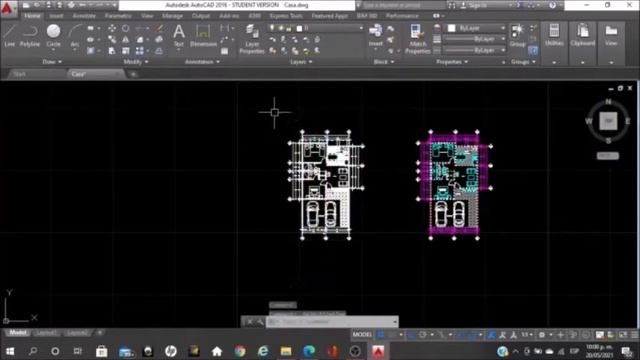Switch to the Parametric ribbon tab
The image size is (640, 360).
click(x=118, y=16)
